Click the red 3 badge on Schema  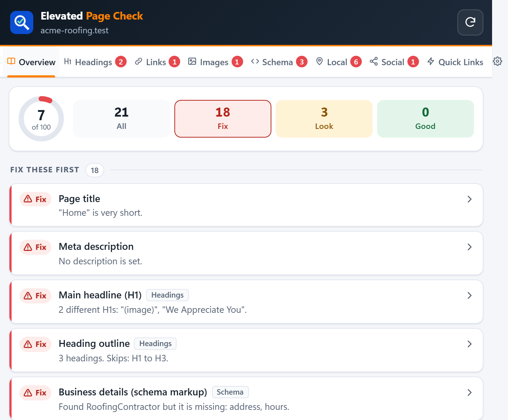302,62
